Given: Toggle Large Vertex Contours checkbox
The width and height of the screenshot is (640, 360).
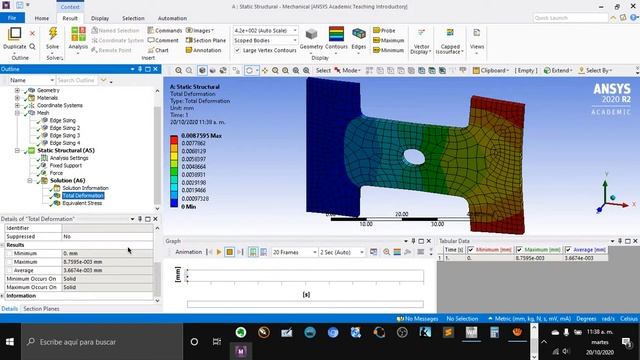Looking at the screenshot, I should pyautogui.click(x=237, y=50).
